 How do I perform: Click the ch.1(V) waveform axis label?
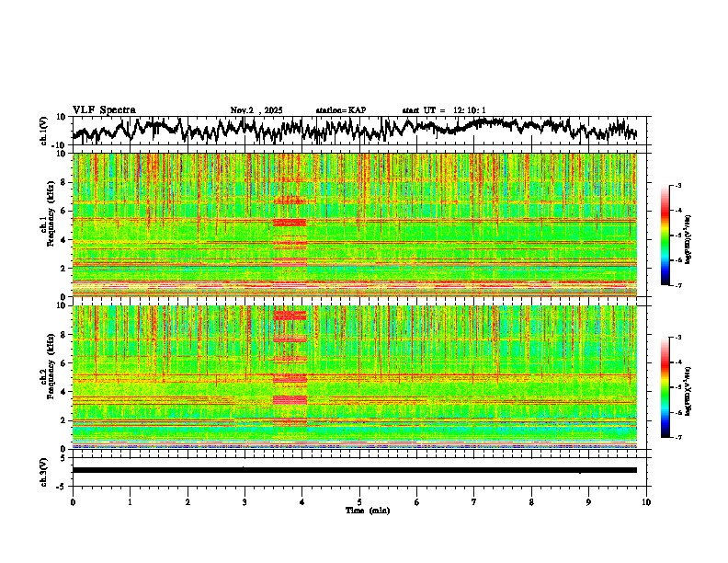tap(44, 131)
